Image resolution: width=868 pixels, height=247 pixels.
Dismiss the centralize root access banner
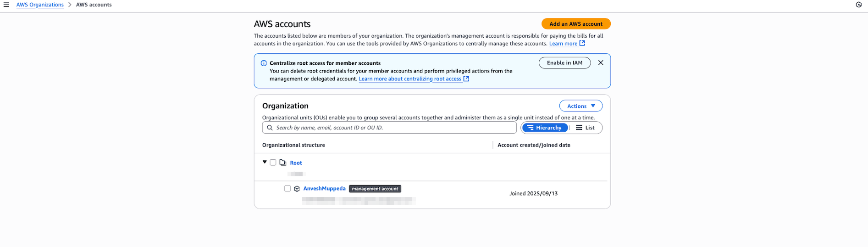(x=601, y=63)
